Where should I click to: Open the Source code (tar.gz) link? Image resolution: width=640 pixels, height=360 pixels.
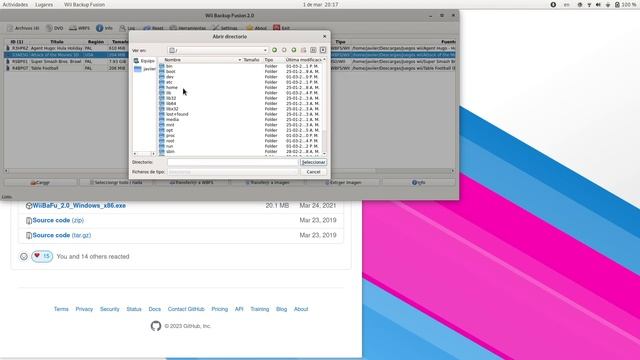click(62, 236)
